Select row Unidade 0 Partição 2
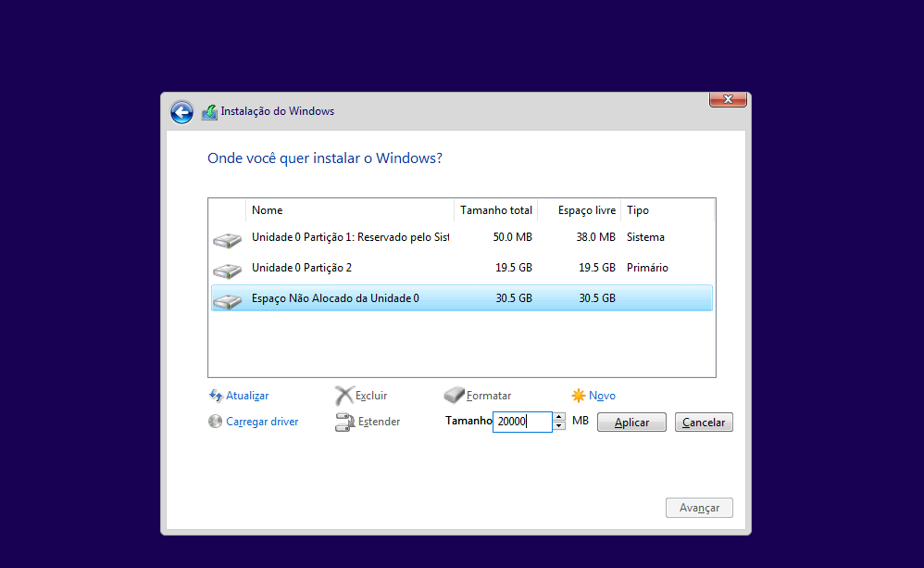Image resolution: width=924 pixels, height=568 pixels. click(x=462, y=268)
